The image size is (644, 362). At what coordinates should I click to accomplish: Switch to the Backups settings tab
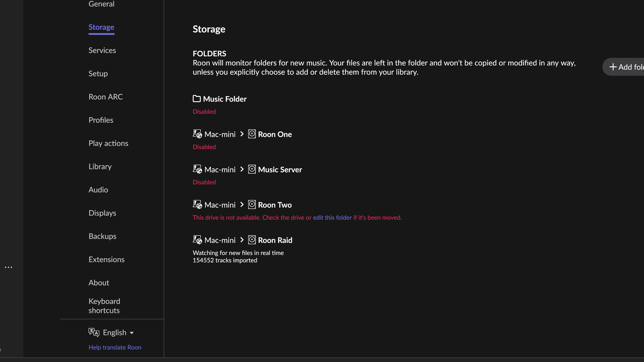click(102, 236)
